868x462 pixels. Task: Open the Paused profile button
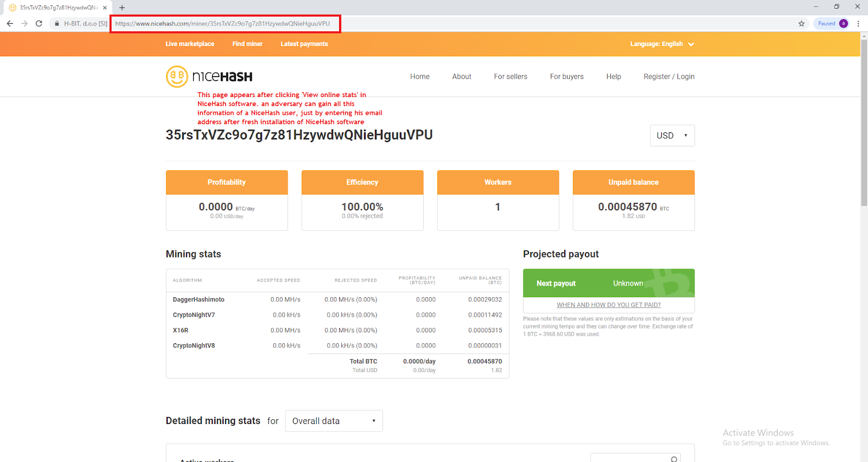[831, 23]
